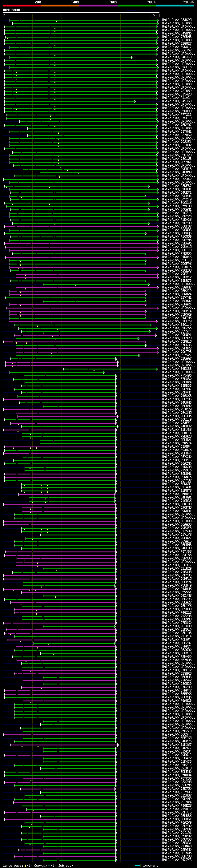Click the purple alignment bar for UniRef100_B6QF37

[x=81, y=226]
